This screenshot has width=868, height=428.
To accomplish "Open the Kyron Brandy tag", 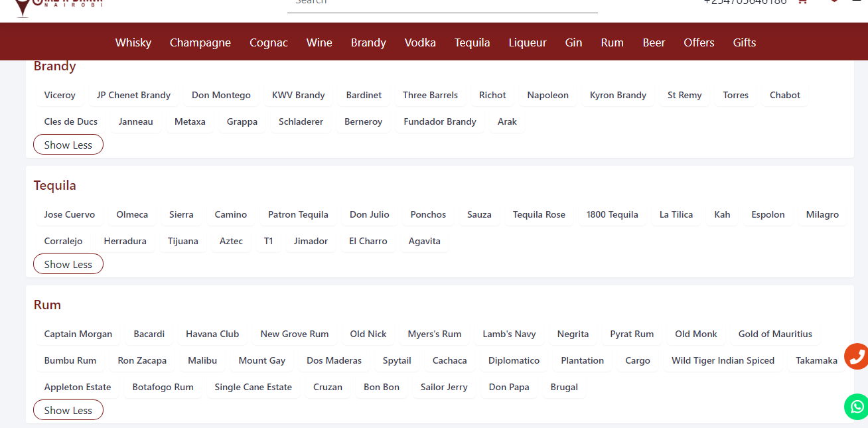I will [618, 95].
